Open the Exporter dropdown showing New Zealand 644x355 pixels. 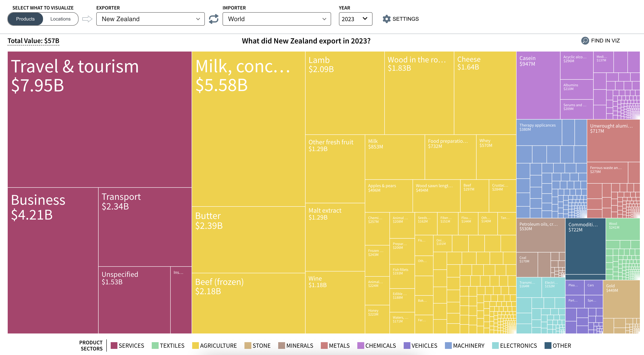(150, 19)
